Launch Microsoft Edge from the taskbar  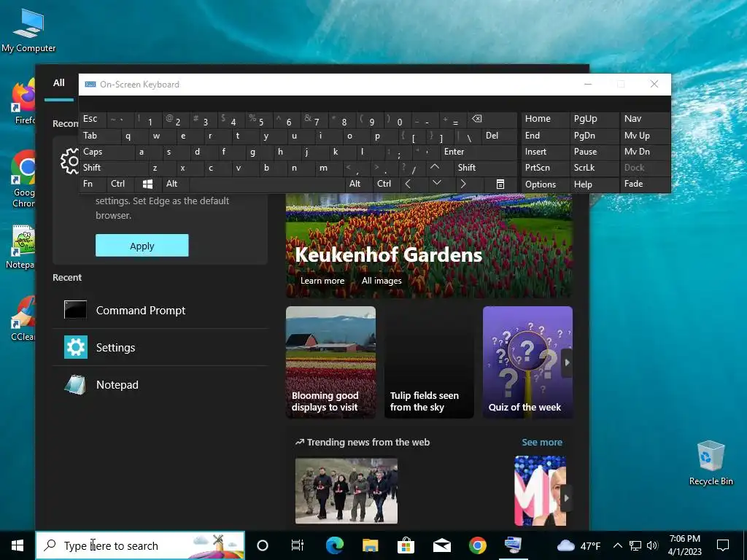[x=334, y=545]
